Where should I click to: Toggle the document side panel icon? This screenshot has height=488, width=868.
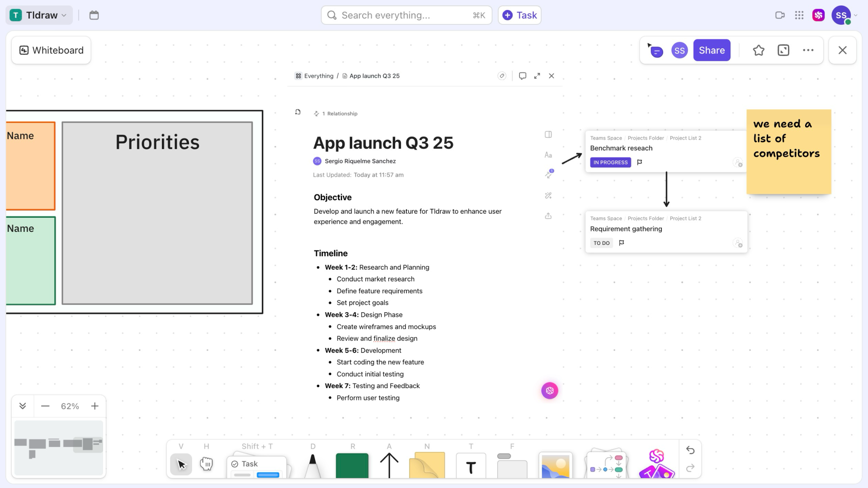tap(548, 134)
